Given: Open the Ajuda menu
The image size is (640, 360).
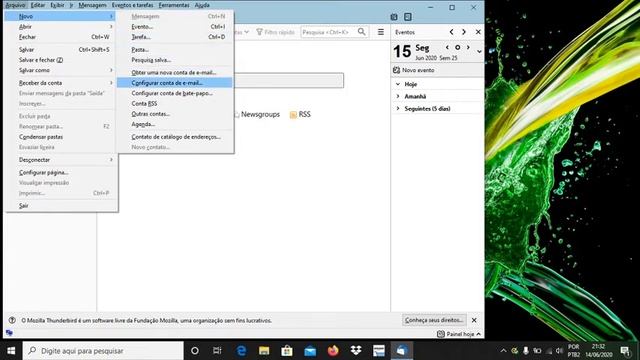Looking at the screenshot, I should pos(202,5).
